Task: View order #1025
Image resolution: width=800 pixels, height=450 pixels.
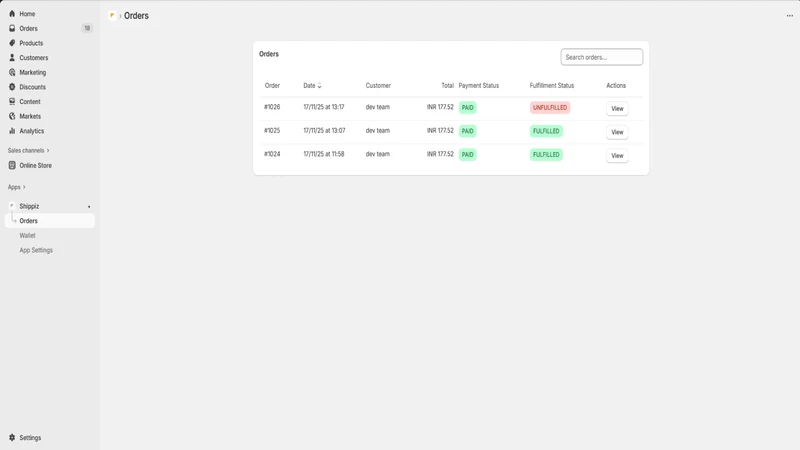Action: [x=617, y=132]
